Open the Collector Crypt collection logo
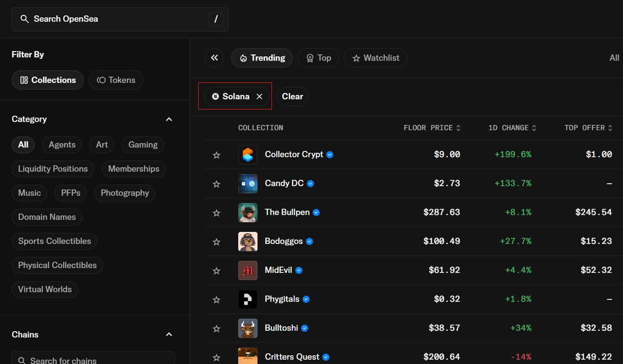Viewport: 623px width, 364px height. (248, 155)
